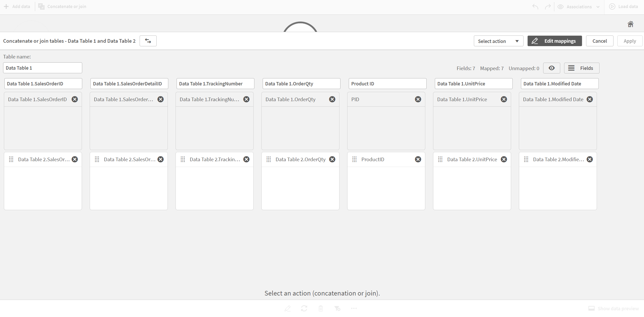Click the eye visibility toggle icon
The height and width of the screenshot is (317, 644).
[552, 68]
